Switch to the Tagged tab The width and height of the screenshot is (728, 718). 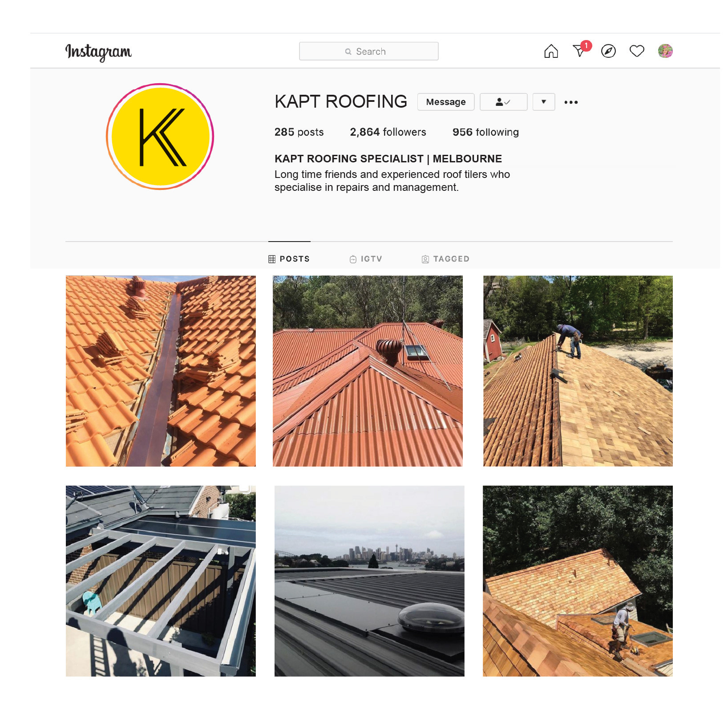pos(445,259)
